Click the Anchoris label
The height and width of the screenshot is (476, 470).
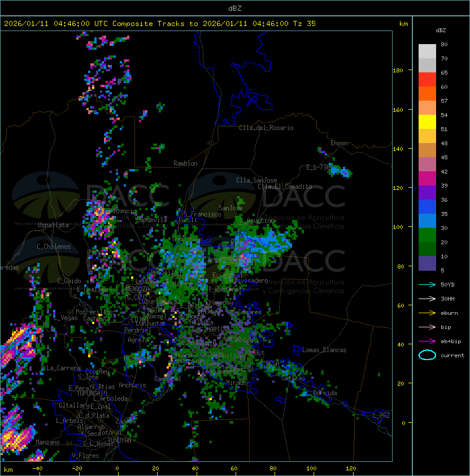[x=132, y=385]
